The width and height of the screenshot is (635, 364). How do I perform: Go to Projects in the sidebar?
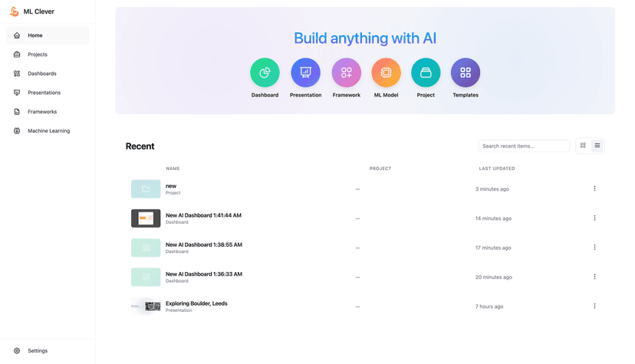pos(38,54)
